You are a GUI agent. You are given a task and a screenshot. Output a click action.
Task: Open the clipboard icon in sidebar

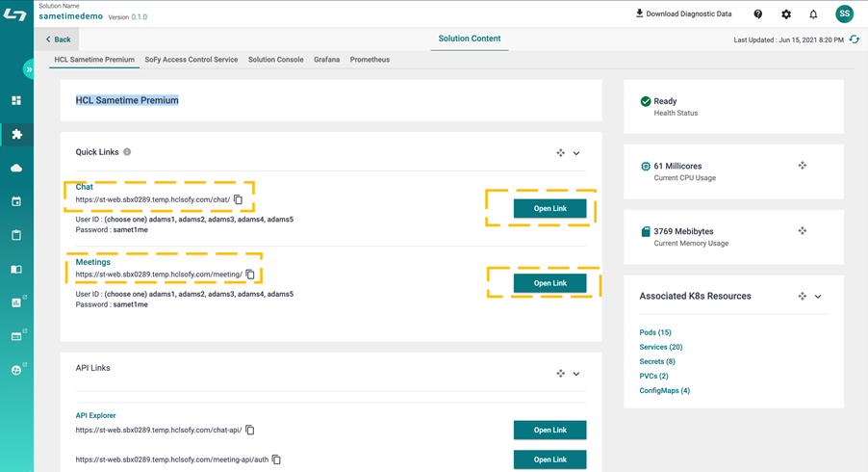(x=16, y=235)
